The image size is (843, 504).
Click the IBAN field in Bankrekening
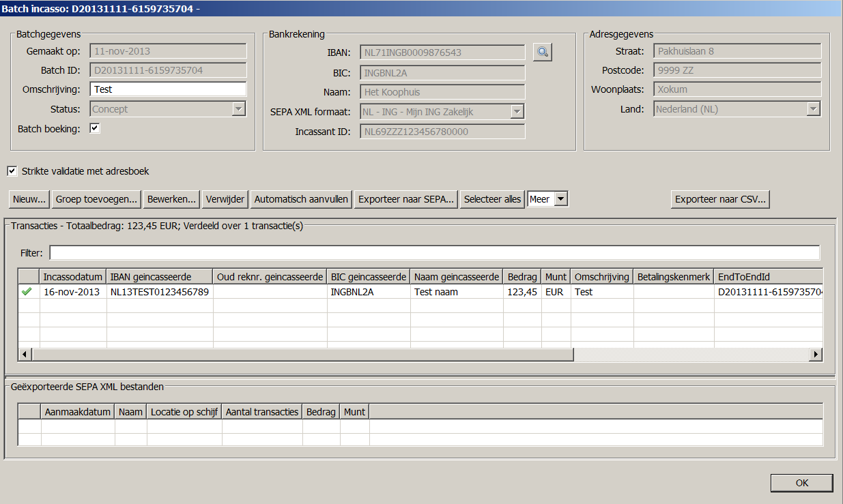pyautogui.click(x=443, y=53)
